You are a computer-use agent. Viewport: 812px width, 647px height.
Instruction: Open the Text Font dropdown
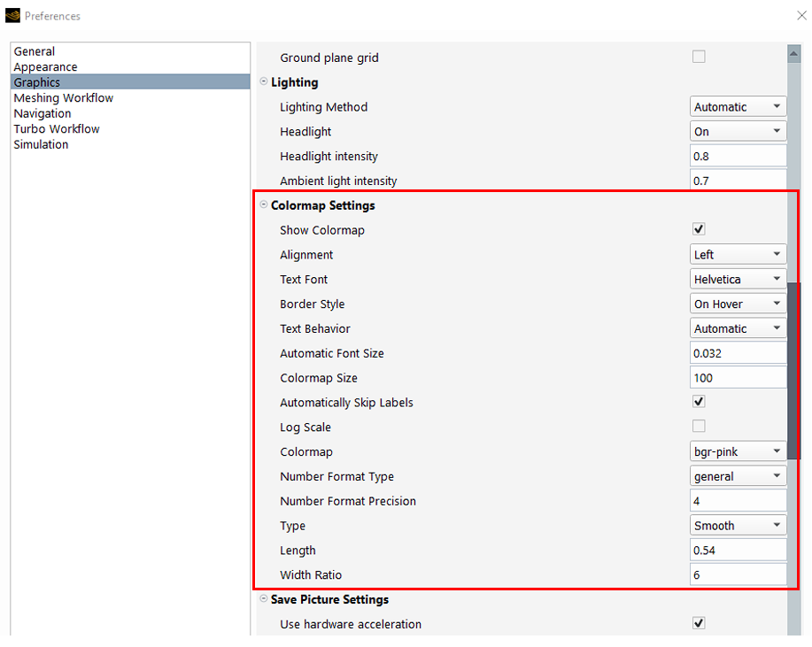738,280
